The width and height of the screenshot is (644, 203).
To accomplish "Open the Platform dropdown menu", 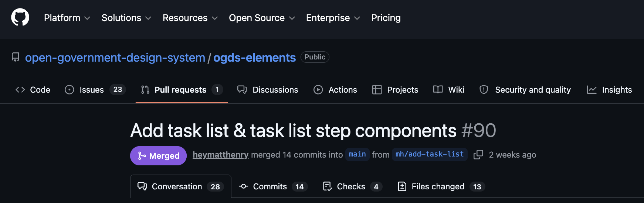I will tap(67, 18).
